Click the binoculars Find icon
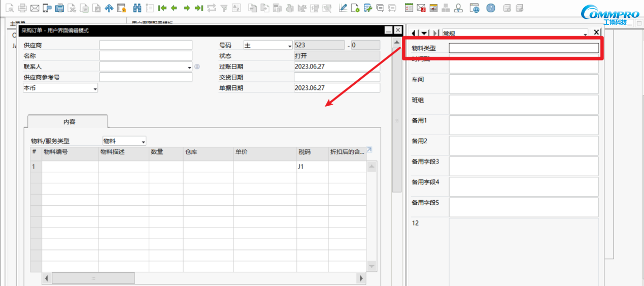Viewport: 644px width, 286px height. [137, 8]
